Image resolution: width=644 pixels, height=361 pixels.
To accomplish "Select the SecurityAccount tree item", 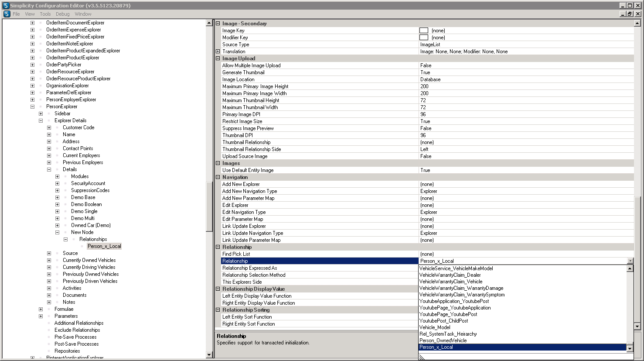I will 88,183.
